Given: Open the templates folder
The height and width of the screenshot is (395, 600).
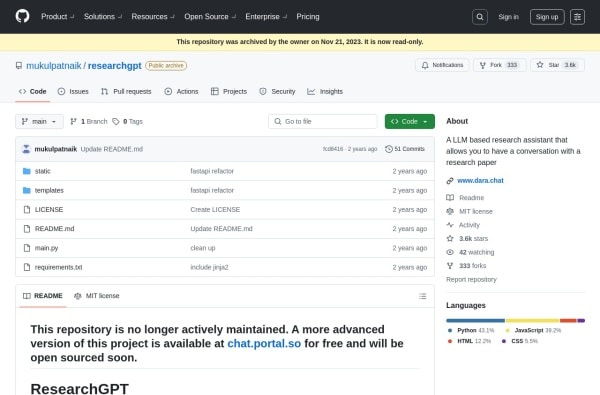Looking at the screenshot, I should pos(49,190).
